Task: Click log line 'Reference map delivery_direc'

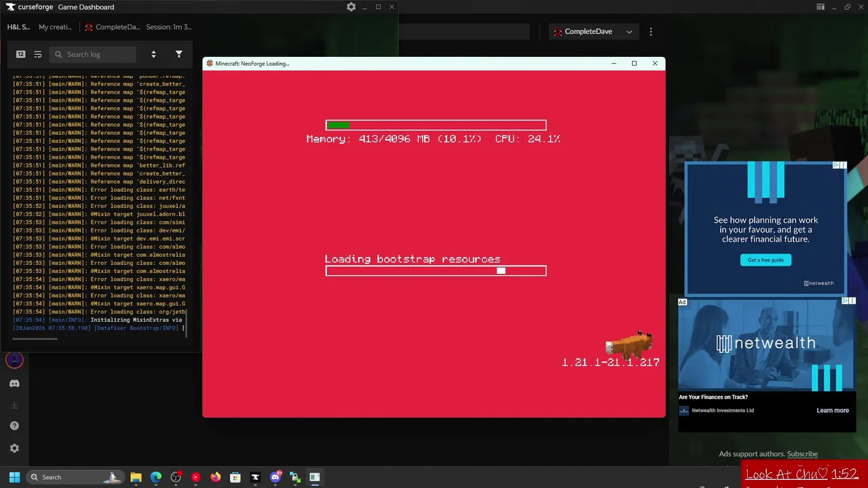Action: [x=99, y=182]
